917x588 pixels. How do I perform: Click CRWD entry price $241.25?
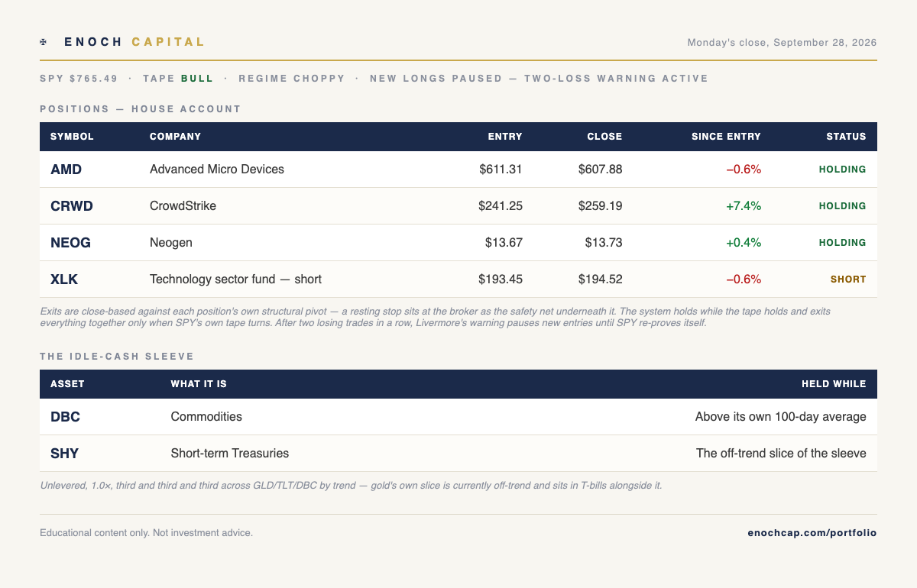click(x=501, y=206)
